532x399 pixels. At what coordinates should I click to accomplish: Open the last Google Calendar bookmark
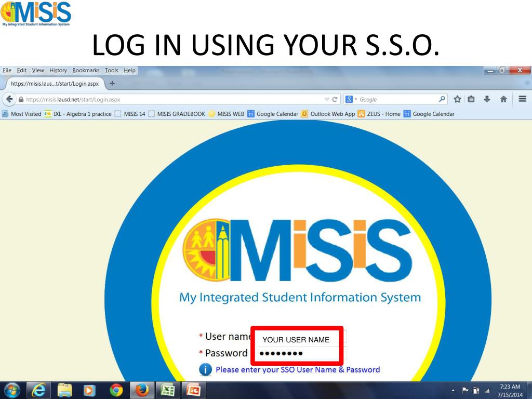tap(429, 114)
